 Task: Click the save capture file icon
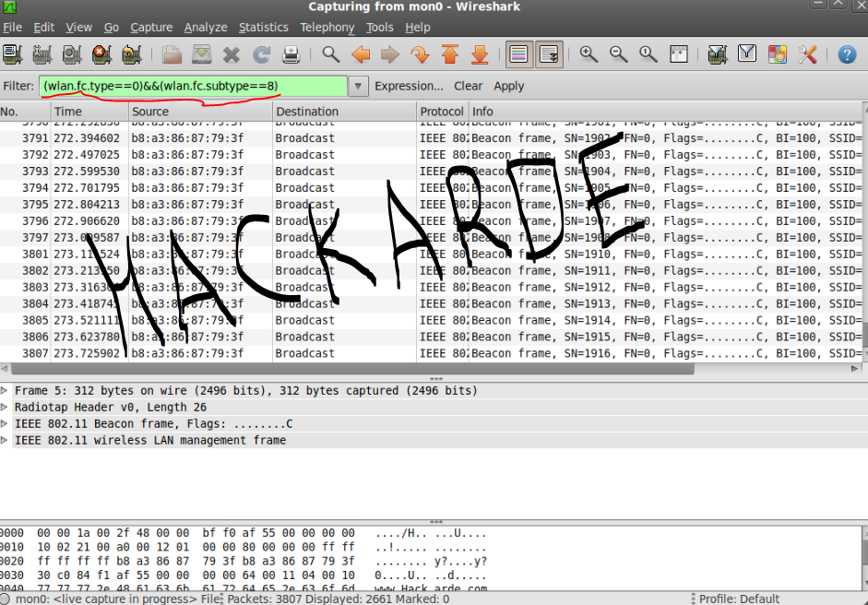[x=201, y=54]
